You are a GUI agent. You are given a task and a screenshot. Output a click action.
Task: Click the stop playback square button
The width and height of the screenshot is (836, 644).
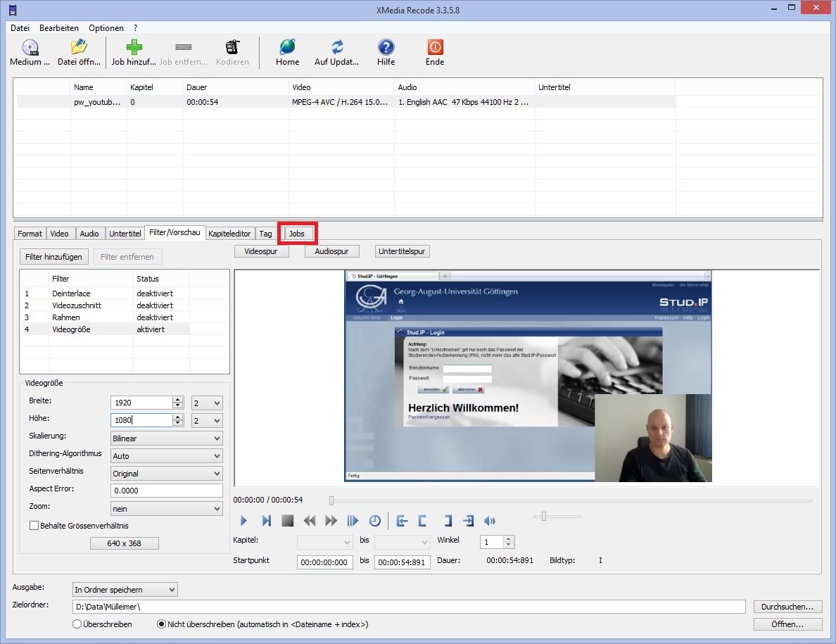click(287, 521)
